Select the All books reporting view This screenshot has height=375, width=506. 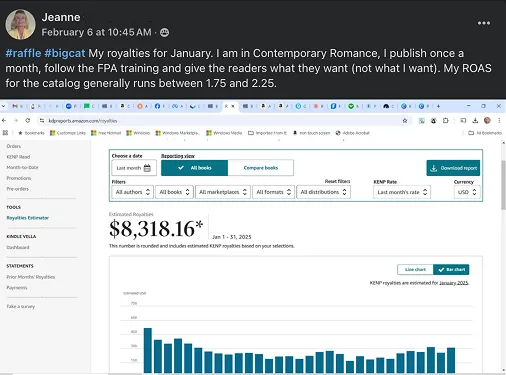tap(195, 168)
